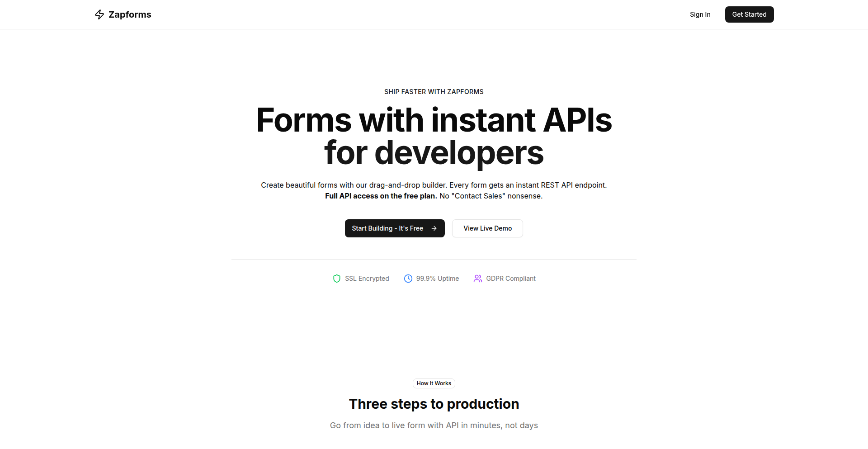868x449 pixels.
Task: Click the Zapforms lightning bolt logo icon
Action: point(99,14)
